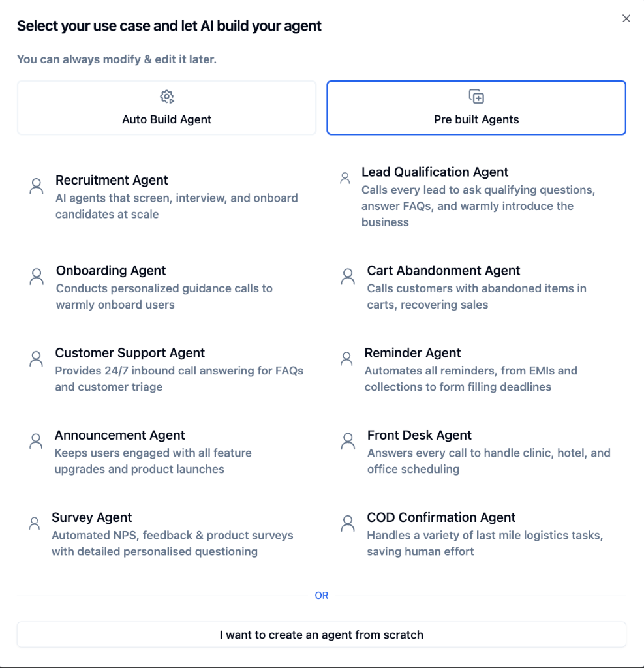The width and height of the screenshot is (644, 668).
Task: Switch to the Auto Build Agent option
Action: click(x=167, y=108)
